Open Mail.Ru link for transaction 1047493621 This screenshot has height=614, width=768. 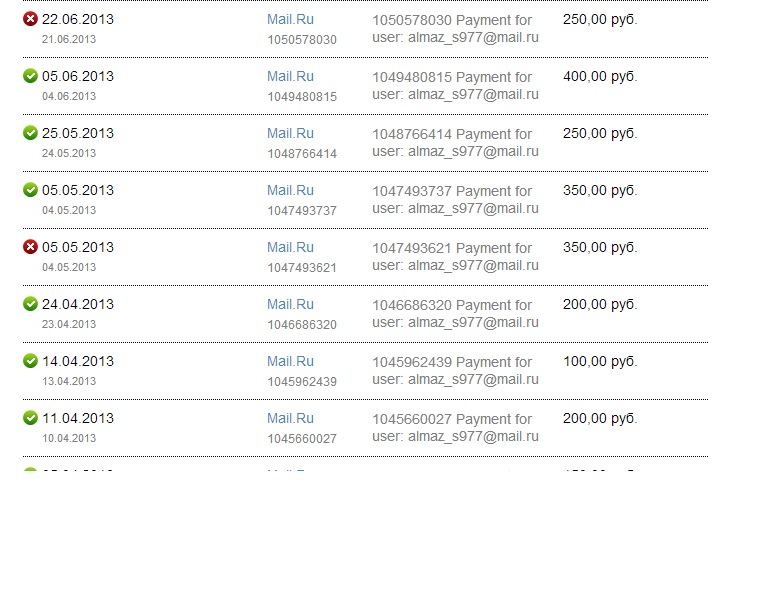[x=290, y=247]
